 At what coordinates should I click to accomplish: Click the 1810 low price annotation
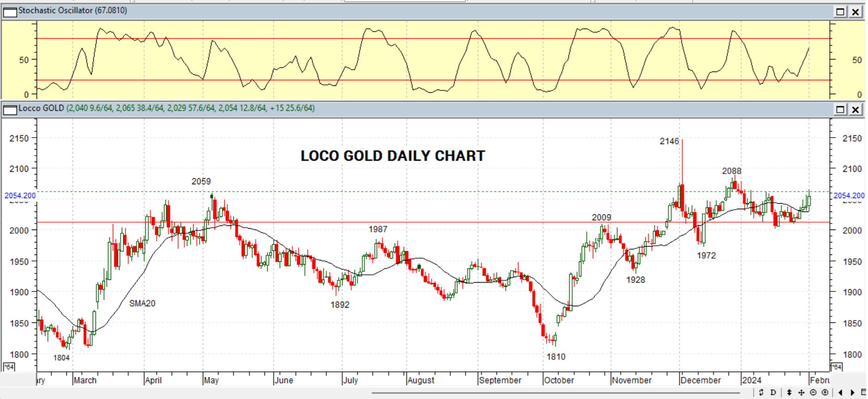coord(556,357)
